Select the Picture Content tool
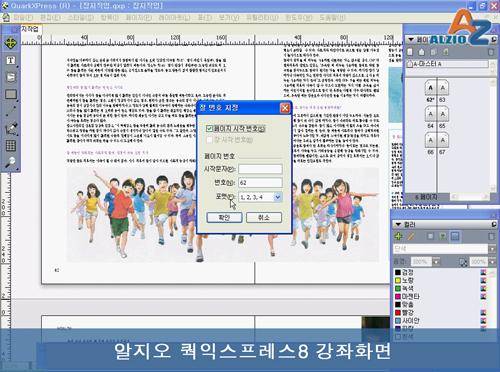The width and height of the screenshot is (500, 372). coord(11,77)
